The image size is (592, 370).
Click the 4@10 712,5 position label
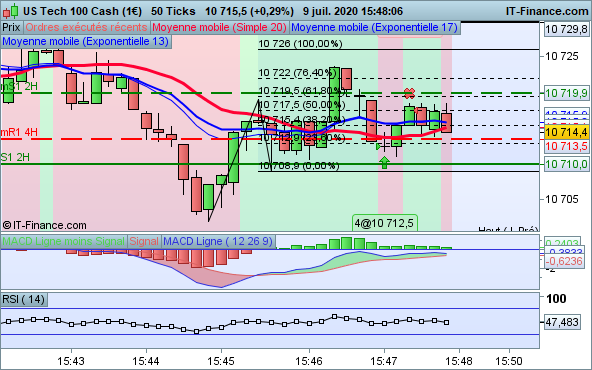pos(384,223)
